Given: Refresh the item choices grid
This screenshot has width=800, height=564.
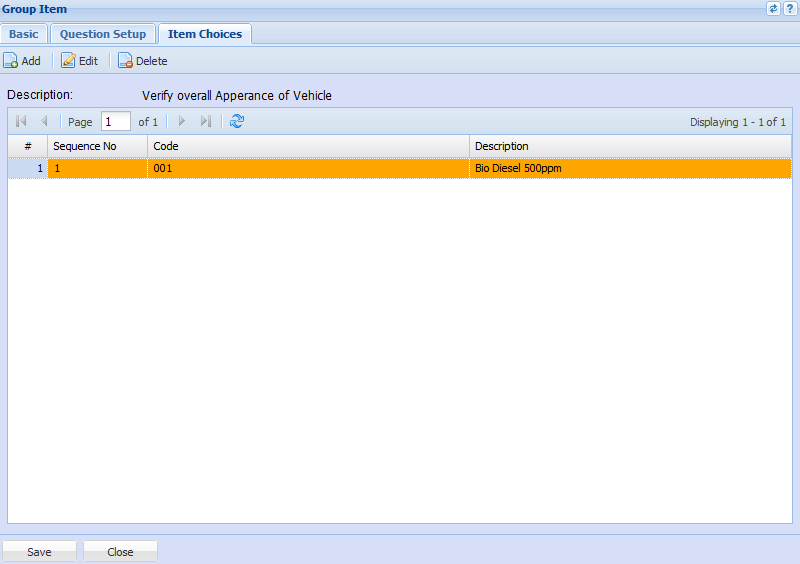Looking at the screenshot, I should click(237, 121).
